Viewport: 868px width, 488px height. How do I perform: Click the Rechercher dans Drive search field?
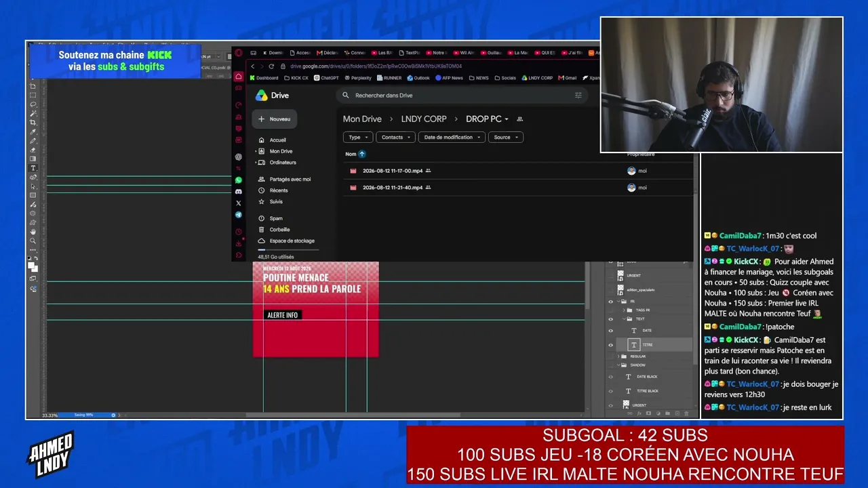[461, 96]
